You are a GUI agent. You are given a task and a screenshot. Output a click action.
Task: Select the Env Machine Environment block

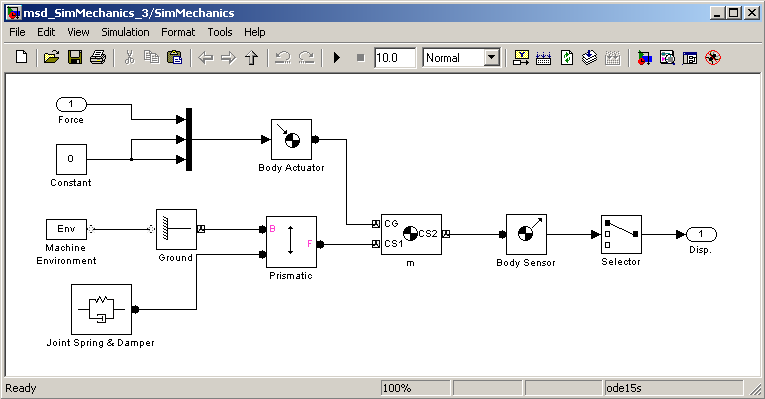(x=66, y=229)
